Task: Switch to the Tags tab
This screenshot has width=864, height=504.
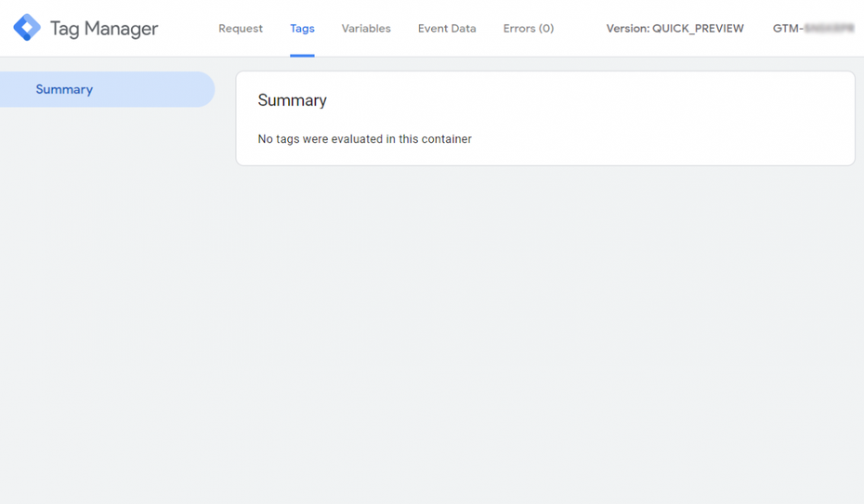Action: [302, 29]
